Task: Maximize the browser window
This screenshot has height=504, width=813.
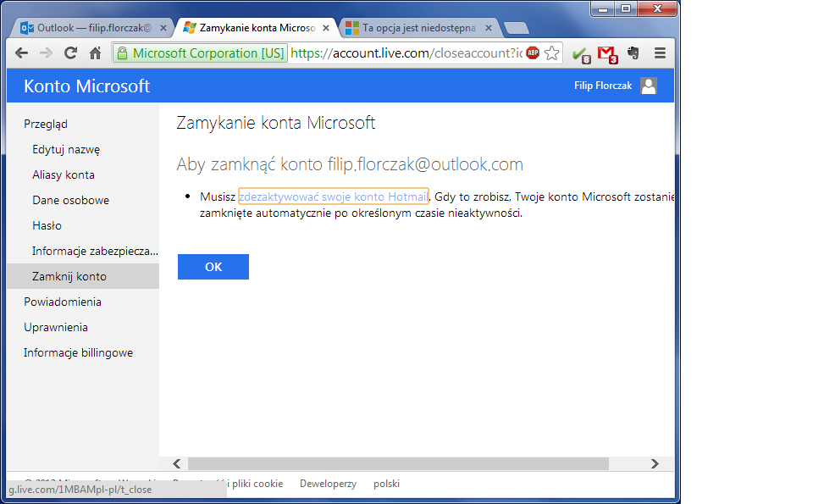Action: click(x=626, y=8)
